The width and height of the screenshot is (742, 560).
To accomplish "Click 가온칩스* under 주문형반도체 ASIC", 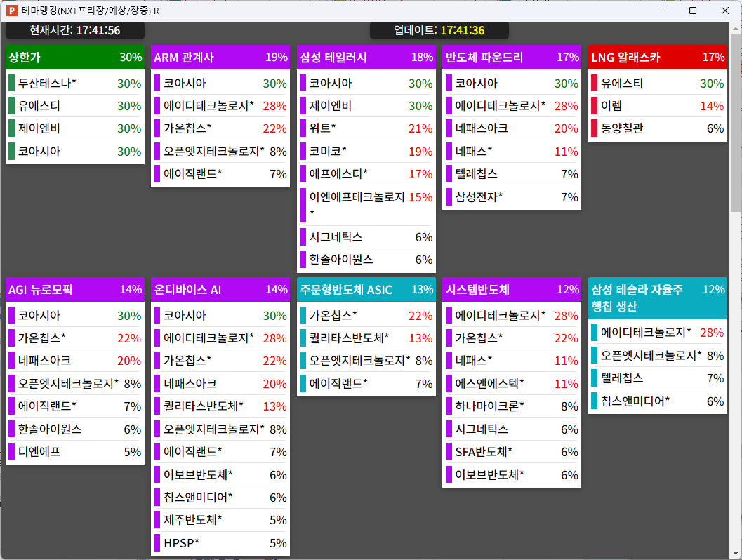I will (x=366, y=316).
